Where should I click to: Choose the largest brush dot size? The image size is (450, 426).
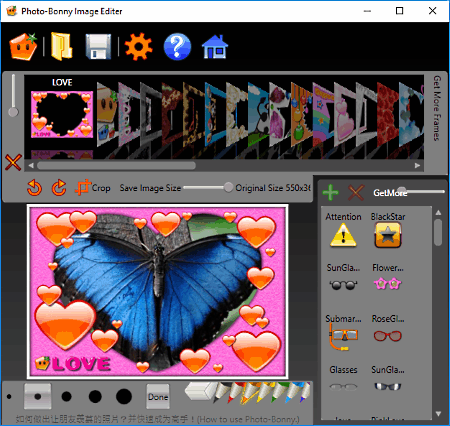(x=124, y=396)
